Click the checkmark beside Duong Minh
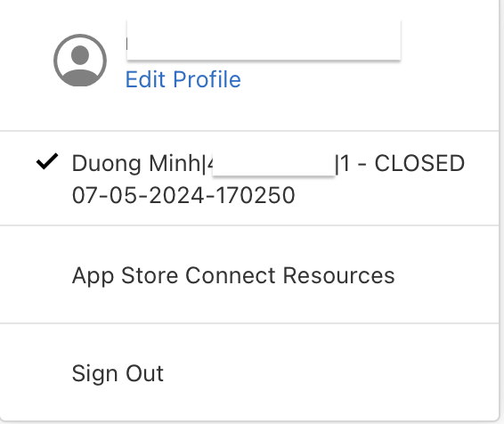 [47, 161]
